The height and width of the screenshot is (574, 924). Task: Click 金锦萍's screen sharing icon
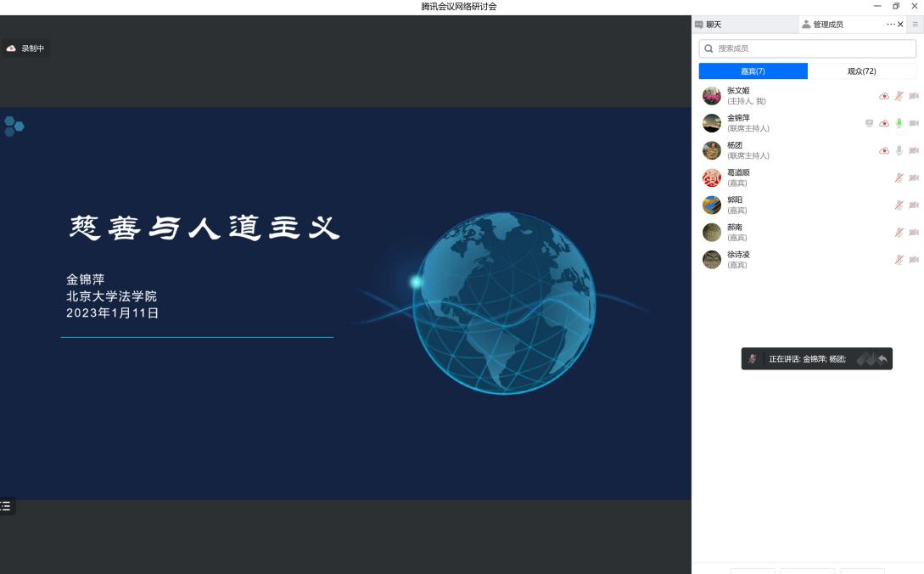coord(869,123)
